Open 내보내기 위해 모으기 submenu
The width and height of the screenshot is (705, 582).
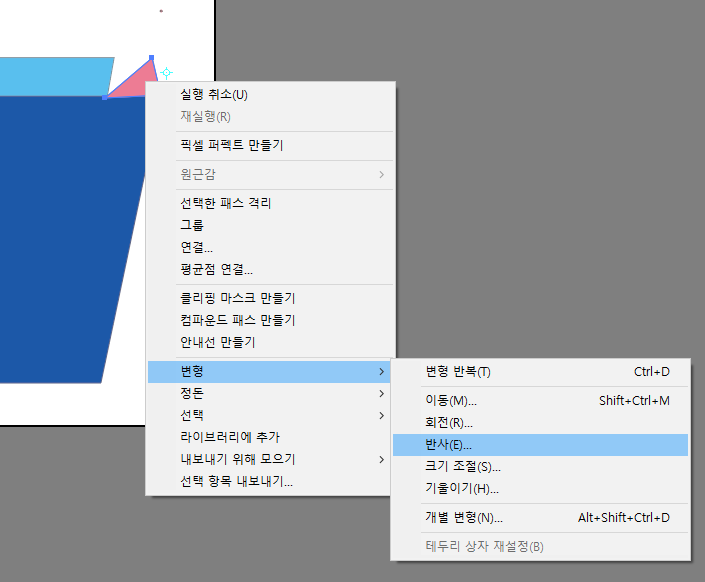(270, 459)
